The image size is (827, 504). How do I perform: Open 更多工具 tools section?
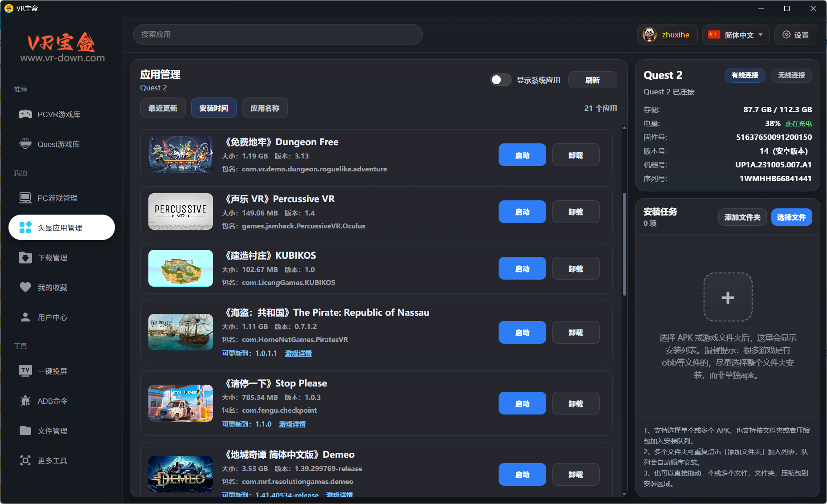[52, 460]
